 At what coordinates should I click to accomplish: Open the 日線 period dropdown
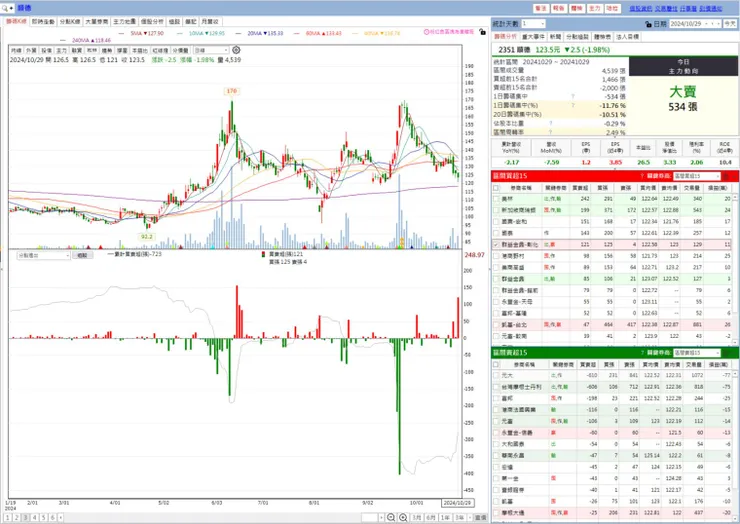click(211, 50)
